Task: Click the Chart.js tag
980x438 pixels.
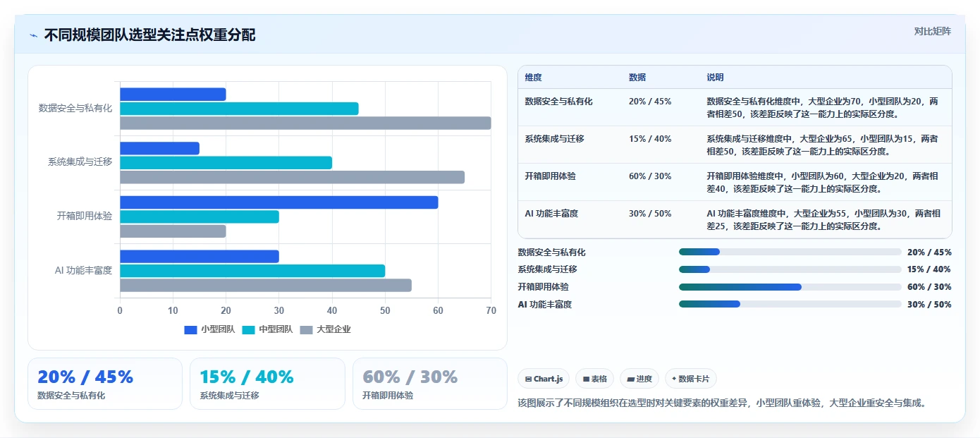Action: (x=544, y=379)
